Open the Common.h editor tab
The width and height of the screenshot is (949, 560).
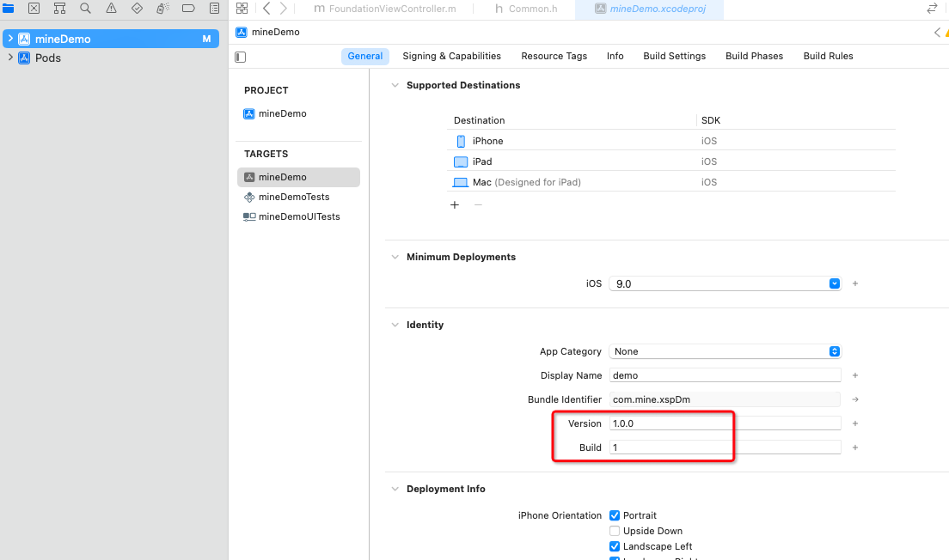pyautogui.click(x=526, y=9)
